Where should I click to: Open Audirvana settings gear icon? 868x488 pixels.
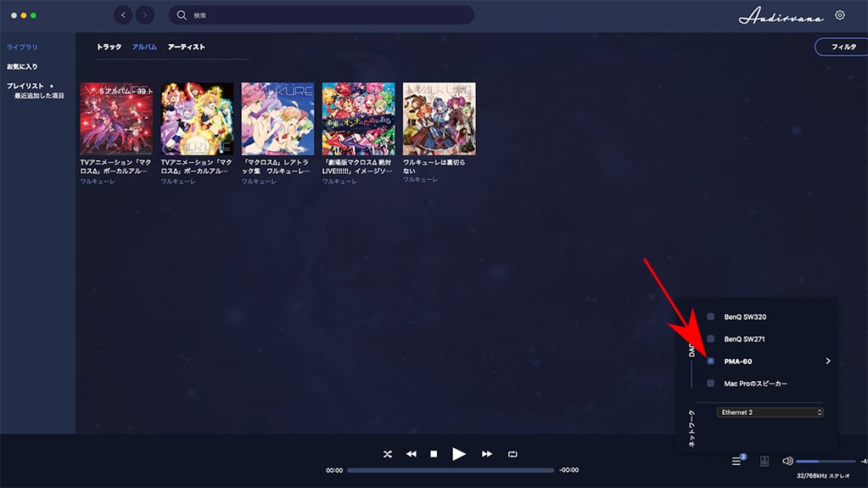(x=840, y=15)
